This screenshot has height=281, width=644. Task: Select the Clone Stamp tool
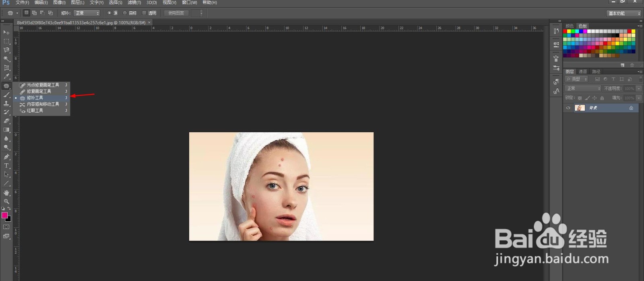[6, 103]
